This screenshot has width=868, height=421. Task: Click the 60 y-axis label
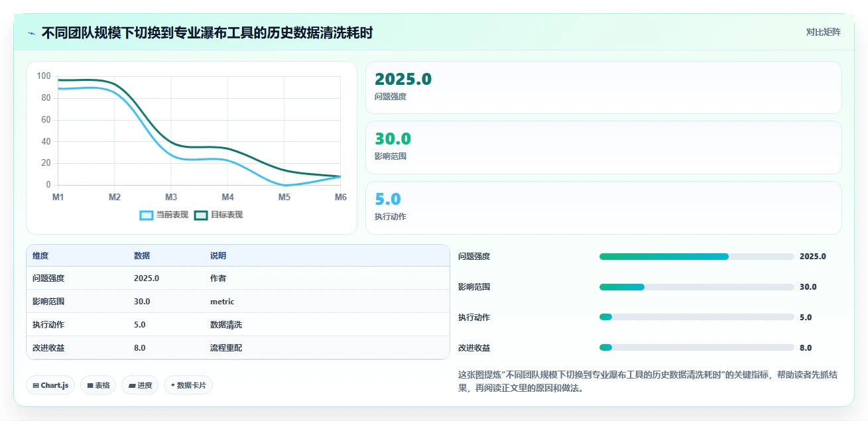46,120
